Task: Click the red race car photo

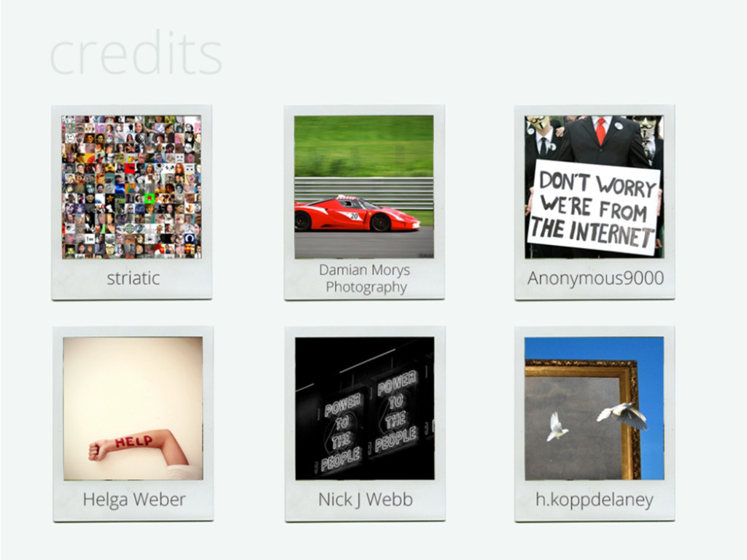Action: (364, 187)
